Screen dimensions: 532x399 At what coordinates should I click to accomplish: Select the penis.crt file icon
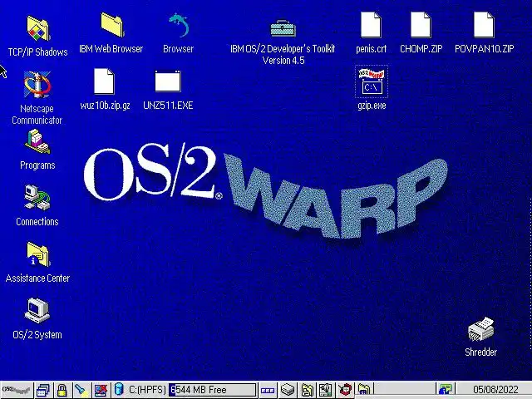point(371,25)
